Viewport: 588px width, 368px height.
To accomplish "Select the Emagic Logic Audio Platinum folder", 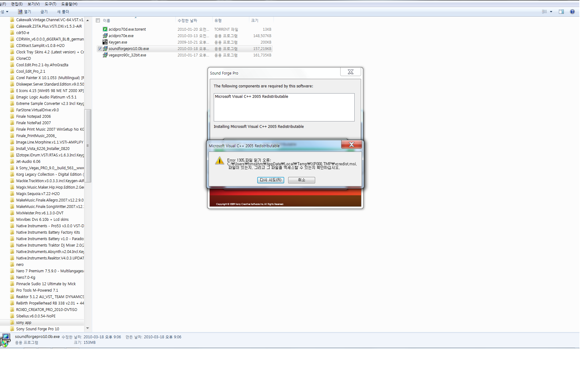I will tap(46, 97).
